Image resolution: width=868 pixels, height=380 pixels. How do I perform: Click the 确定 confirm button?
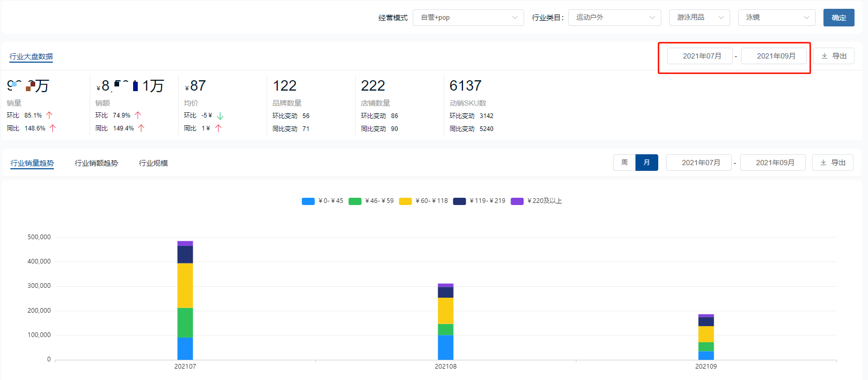click(838, 18)
